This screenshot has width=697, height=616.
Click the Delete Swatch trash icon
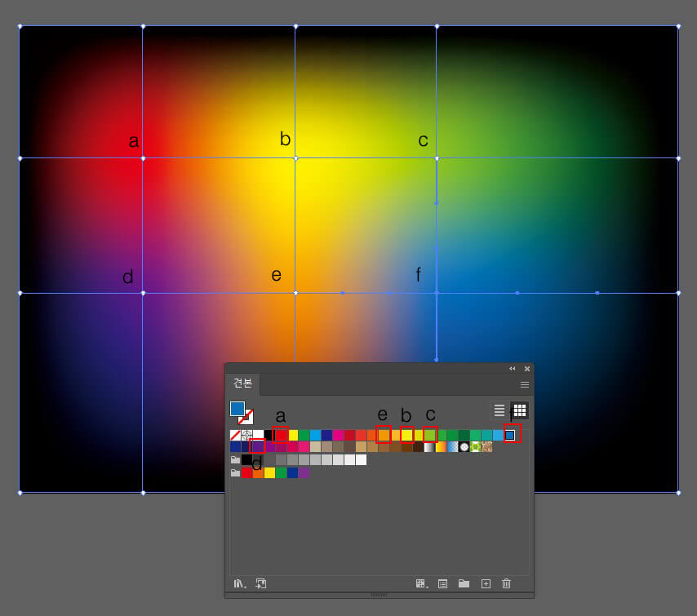tap(506, 583)
